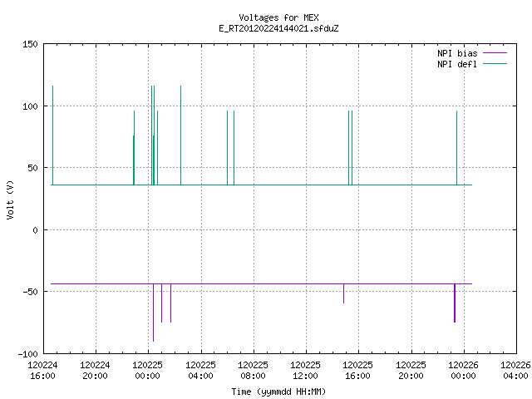Click the green NPI defl legend line
Viewport: 532px width, 399px height.
(x=495, y=64)
